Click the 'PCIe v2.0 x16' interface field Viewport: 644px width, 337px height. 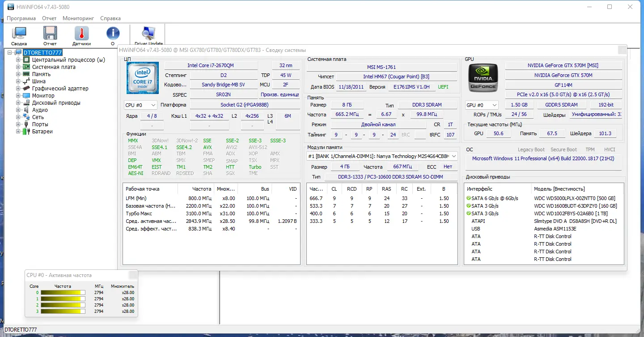coord(563,95)
